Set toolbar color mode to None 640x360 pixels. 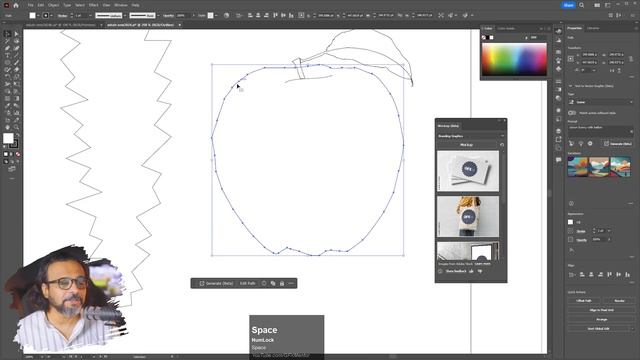pyautogui.click(x=18, y=154)
